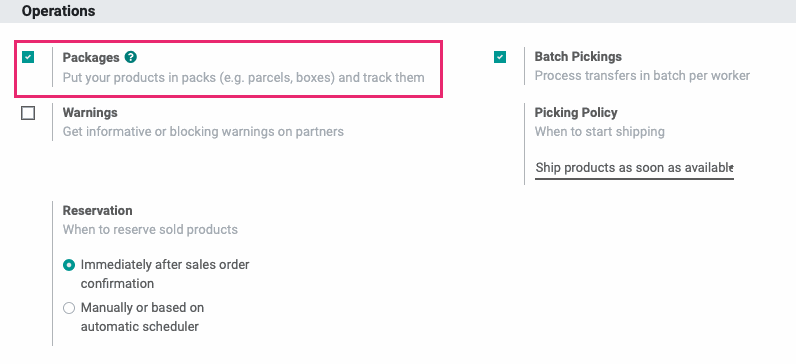Select the Immediately after sales order confirmation radio circle
This screenshot has height=364, width=796.
[x=69, y=265]
